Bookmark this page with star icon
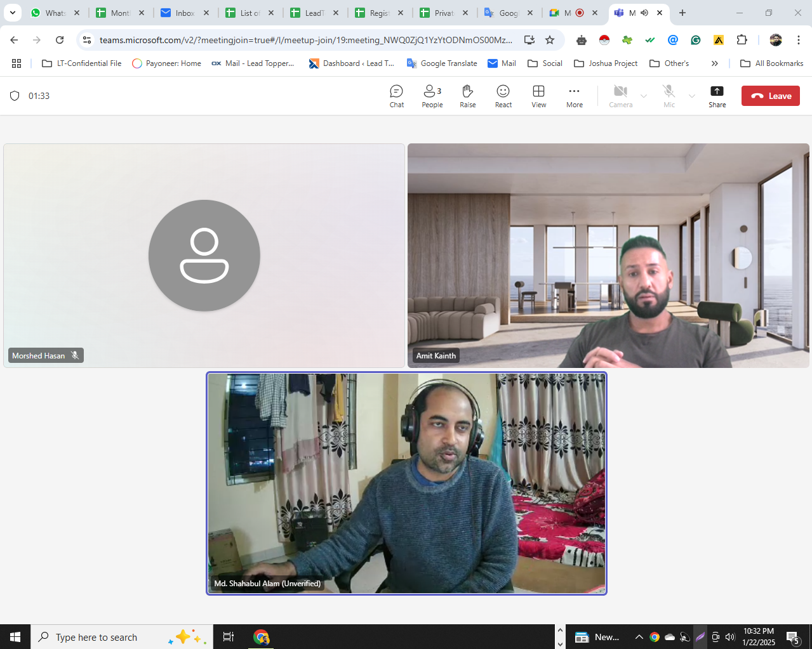812x649 pixels. (x=550, y=40)
